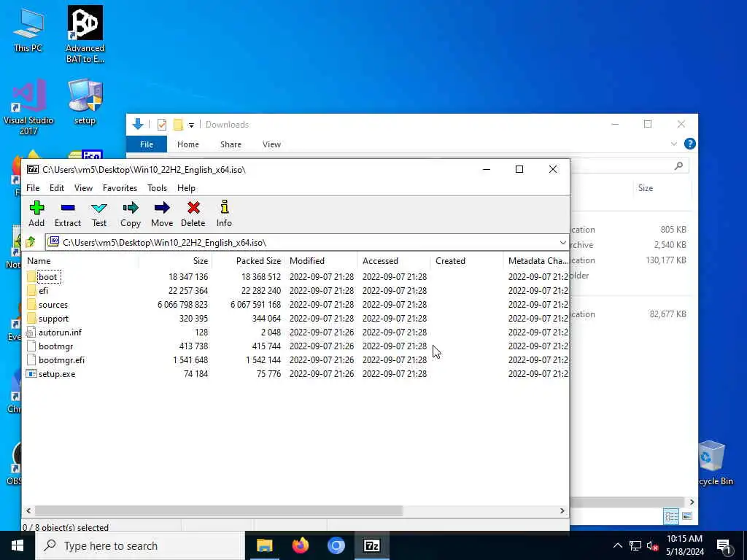Open the Tools menu
Image resolution: width=747 pixels, height=560 pixels.
tap(158, 188)
